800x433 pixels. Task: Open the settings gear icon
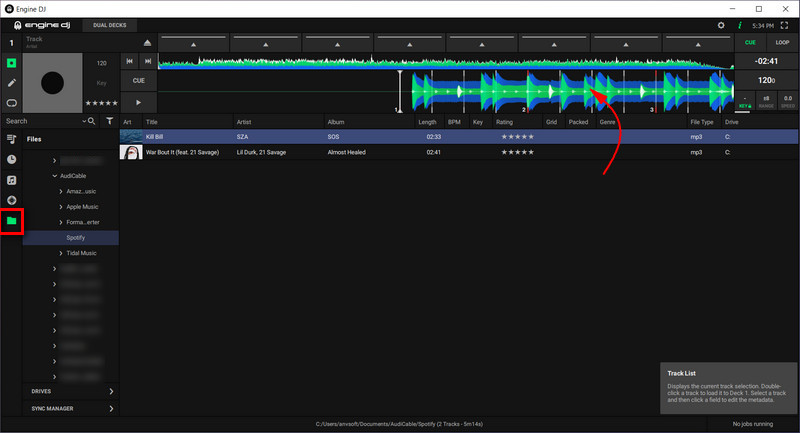(x=721, y=25)
